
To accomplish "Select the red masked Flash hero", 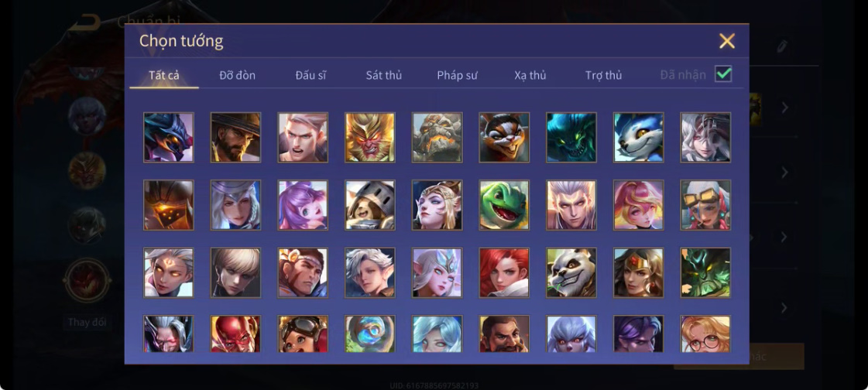I will (x=235, y=334).
